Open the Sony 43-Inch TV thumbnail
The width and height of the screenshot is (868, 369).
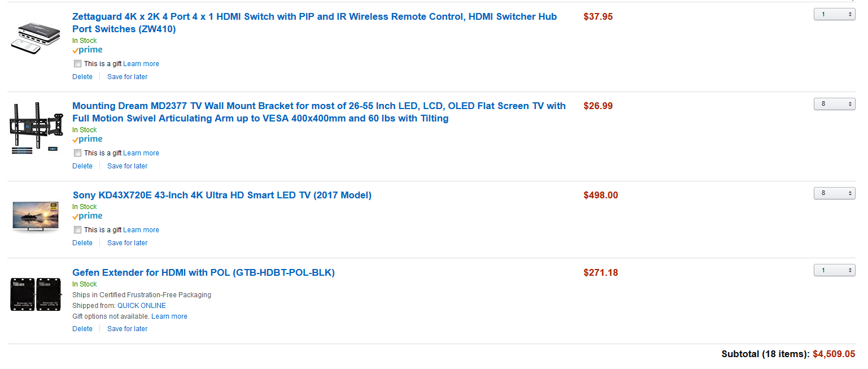click(x=36, y=216)
